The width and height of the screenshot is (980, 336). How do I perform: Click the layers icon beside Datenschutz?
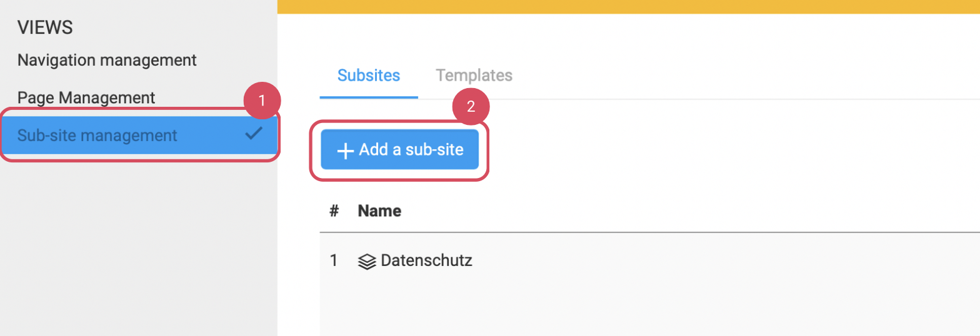[367, 261]
